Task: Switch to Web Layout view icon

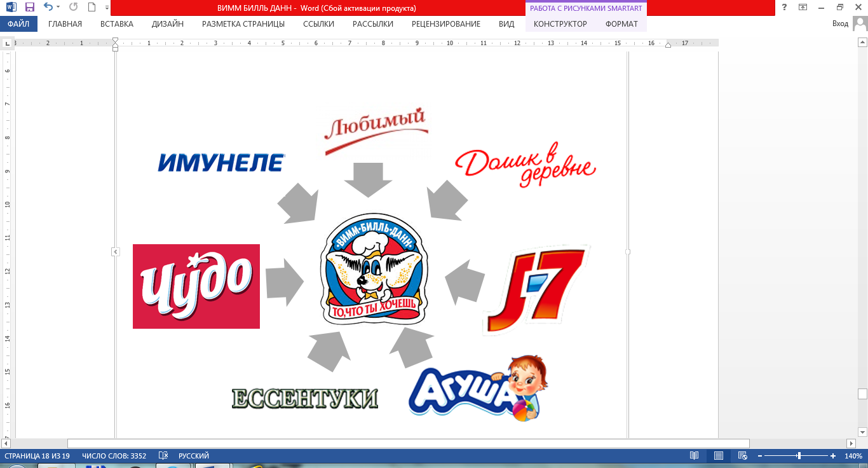Action: pos(742,456)
